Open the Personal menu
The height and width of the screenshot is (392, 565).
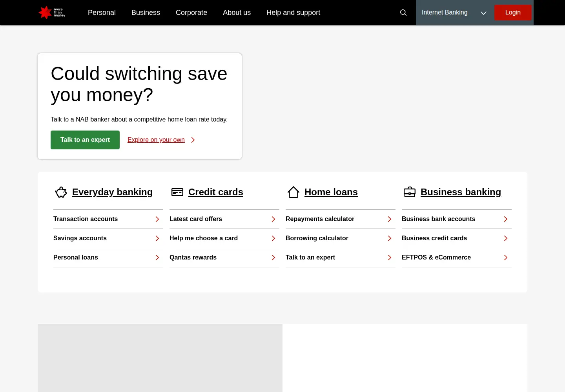coord(102,13)
